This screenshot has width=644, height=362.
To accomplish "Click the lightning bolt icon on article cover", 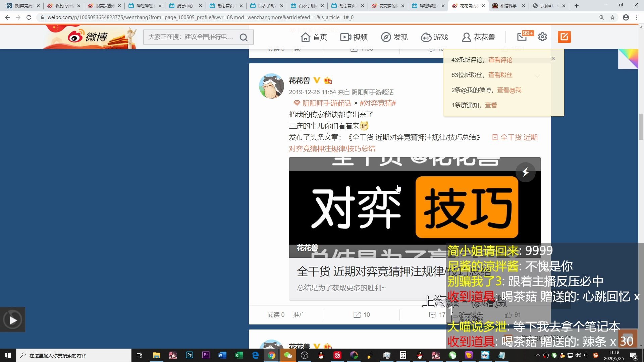I will 525,172.
